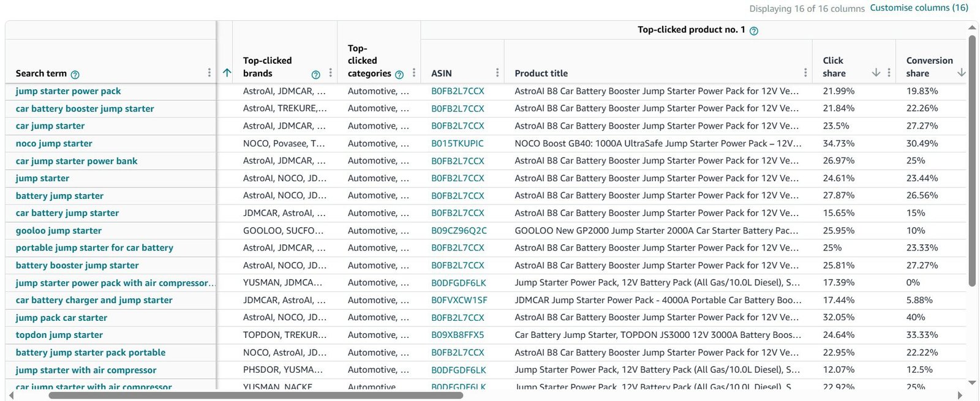Image resolution: width=980 pixels, height=401 pixels.
Task: Open the 'noco jump starter' search term
Action: click(x=54, y=144)
